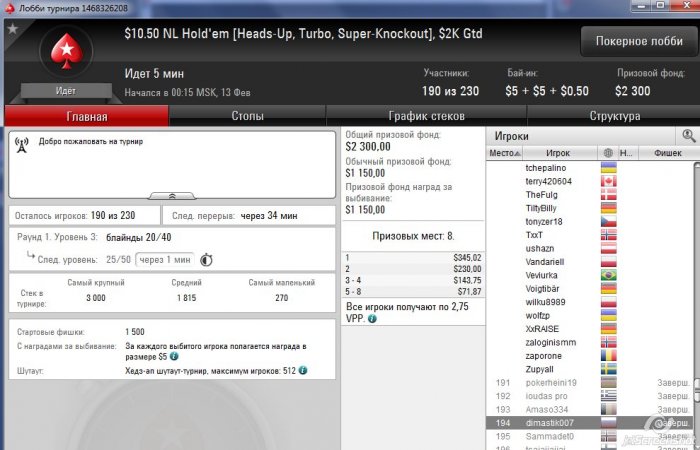Click the Romania flag beside zaporone

[608, 356]
